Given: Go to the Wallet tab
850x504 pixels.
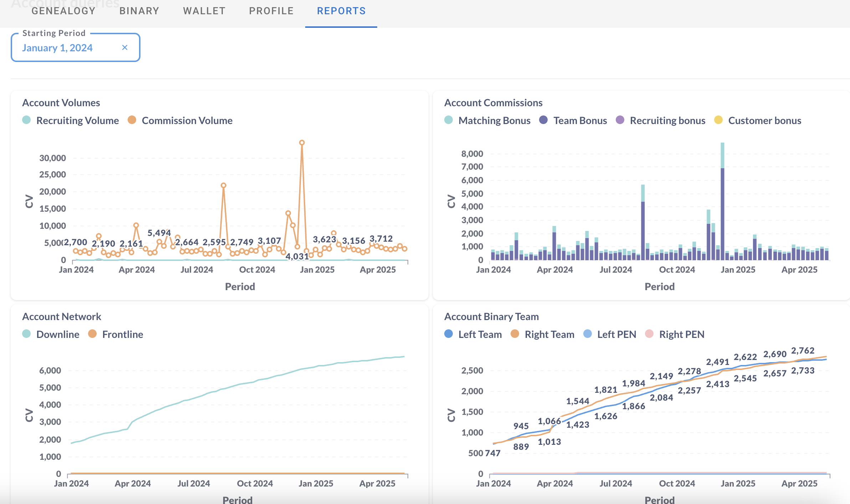Looking at the screenshot, I should (x=204, y=11).
